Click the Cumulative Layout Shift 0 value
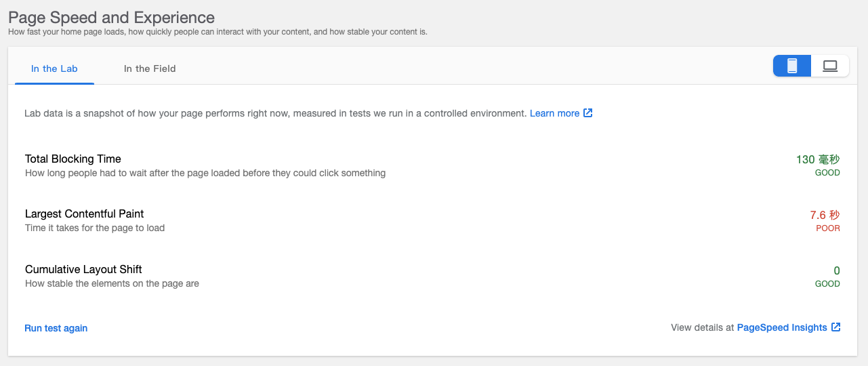The height and width of the screenshot is (366, 868). click(x=837, y=270)
